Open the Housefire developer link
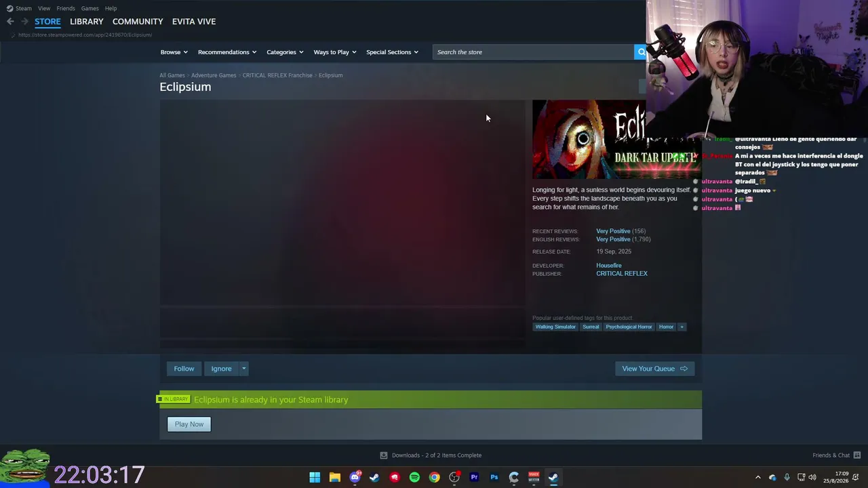Image resolution: width=868 pixels, height=488 pixels. click(x=609, y=266)
